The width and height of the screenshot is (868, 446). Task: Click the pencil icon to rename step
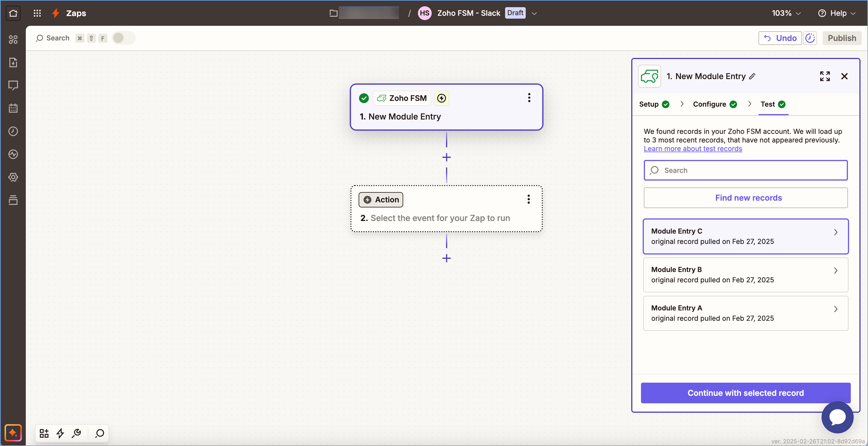pyautogui.click(x=752, y=77)
